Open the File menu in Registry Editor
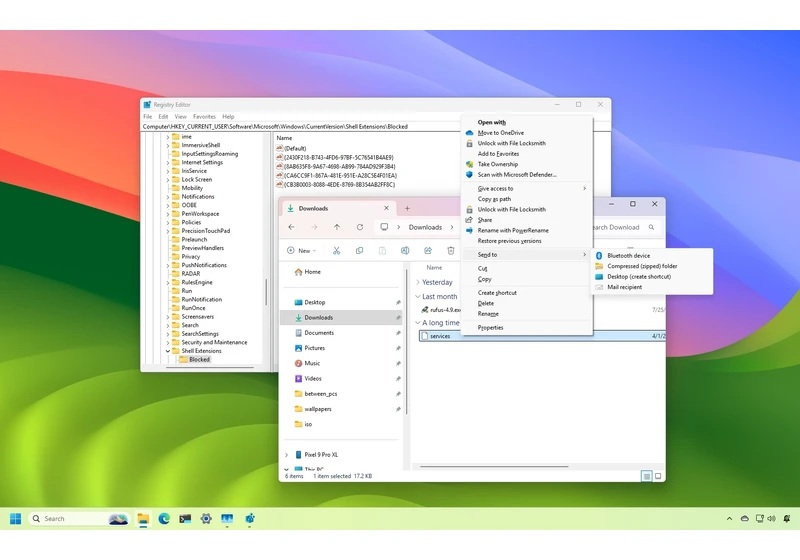The height and width of the screenshot is (560, 800). tap(147, 117)
